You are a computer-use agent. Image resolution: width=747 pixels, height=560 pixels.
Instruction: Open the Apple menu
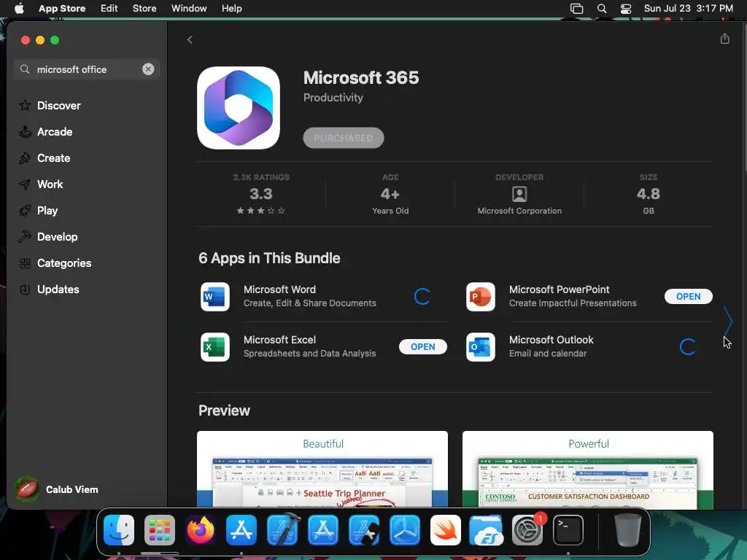(x=19, y=9)
